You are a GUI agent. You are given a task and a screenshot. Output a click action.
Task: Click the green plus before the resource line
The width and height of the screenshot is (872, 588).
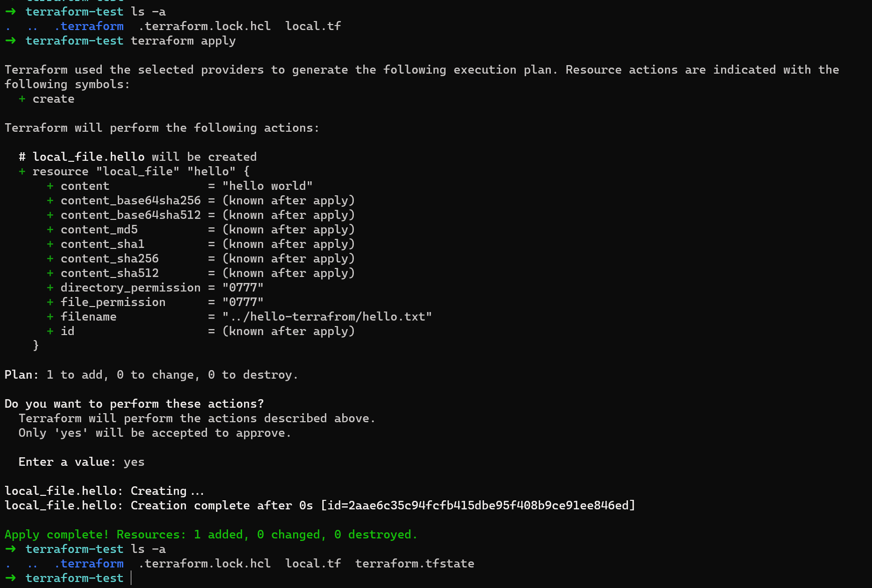click(22, 171)
